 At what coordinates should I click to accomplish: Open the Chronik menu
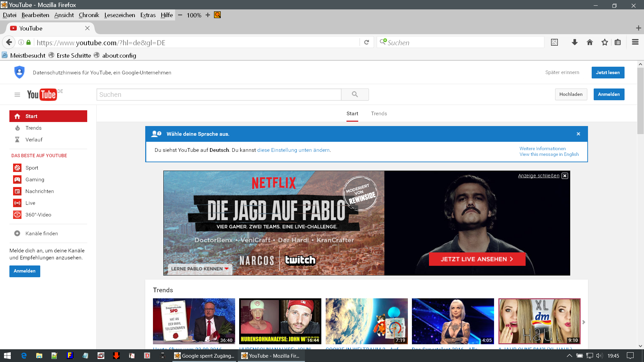click(x=89, y=15)
